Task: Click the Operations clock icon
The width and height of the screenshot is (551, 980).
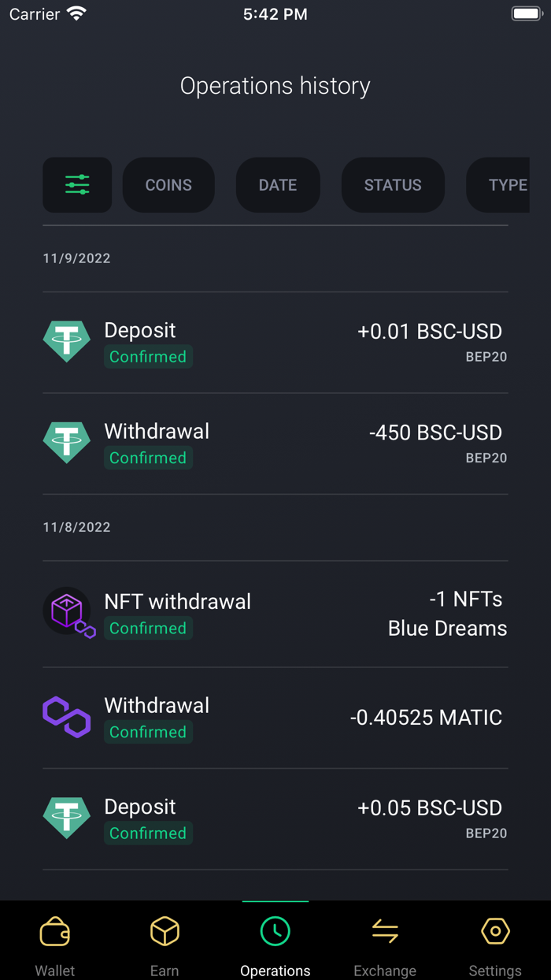Action: coord(275,930)
